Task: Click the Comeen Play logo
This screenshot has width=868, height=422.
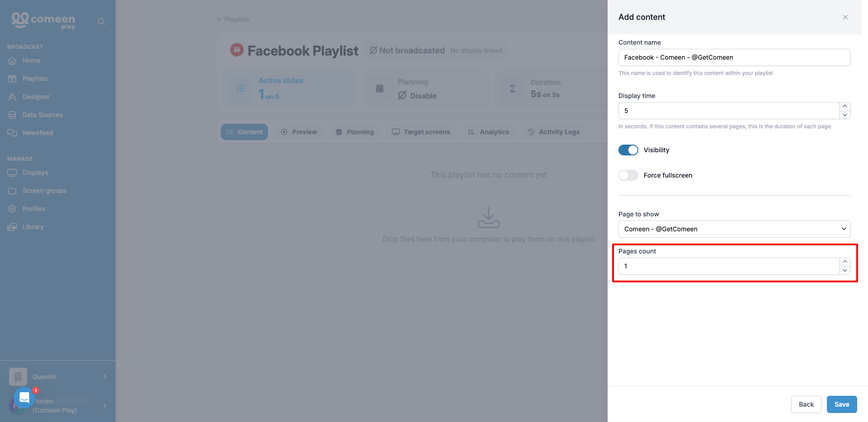Action: tap(43, 20)
